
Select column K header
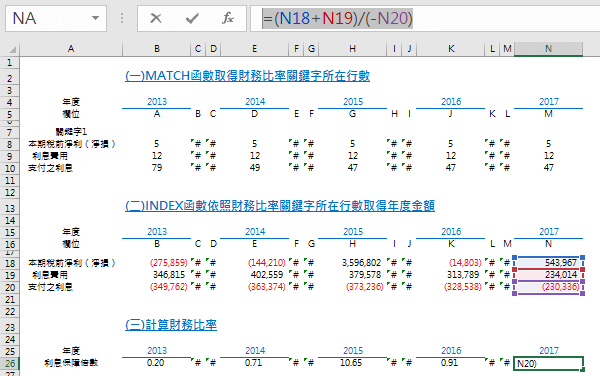click(451, 49)
